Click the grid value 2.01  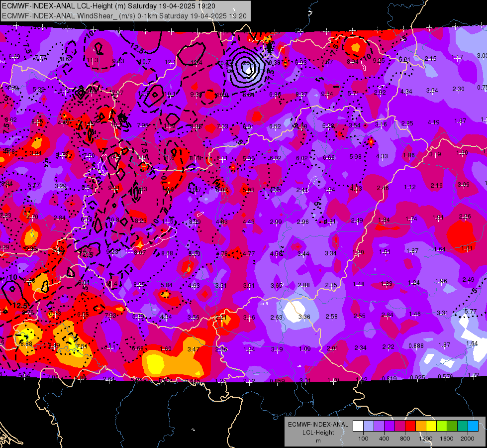tap(332, 348)
